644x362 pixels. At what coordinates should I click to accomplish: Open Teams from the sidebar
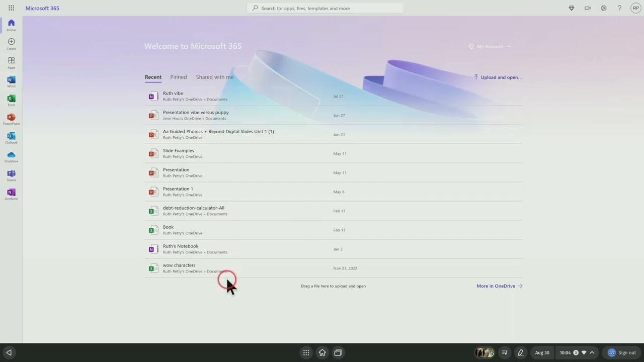(11, 175)
